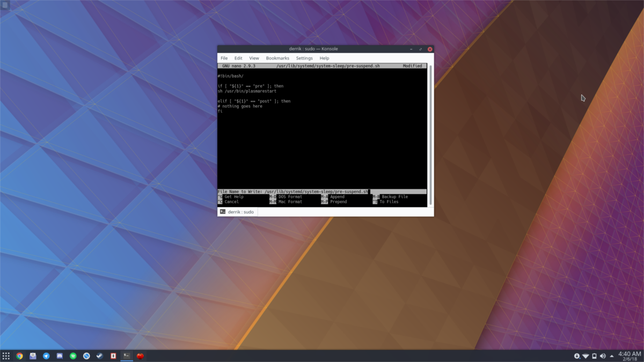
Task: Click the 'fi' closing line
Action: pyautogui.click(x=220, y=112)
